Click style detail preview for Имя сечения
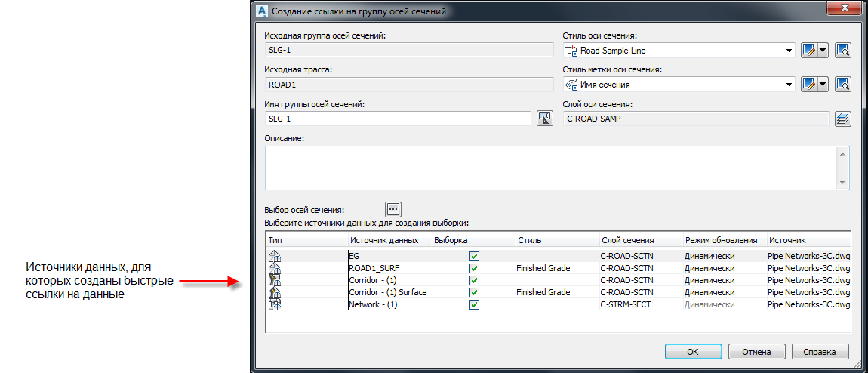868x373 pixels. [843, 85]
